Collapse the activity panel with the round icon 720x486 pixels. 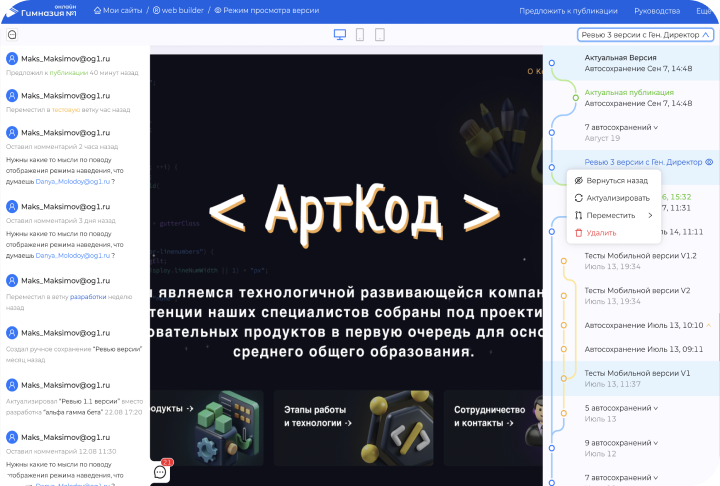coord(12,34)
